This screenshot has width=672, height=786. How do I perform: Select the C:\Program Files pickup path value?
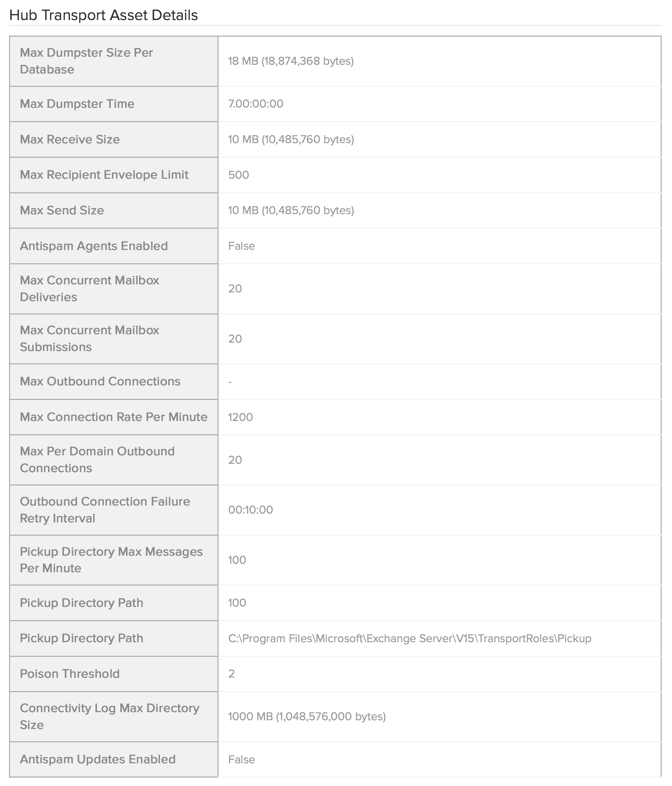pyautogui.click(x=409, y=638)
